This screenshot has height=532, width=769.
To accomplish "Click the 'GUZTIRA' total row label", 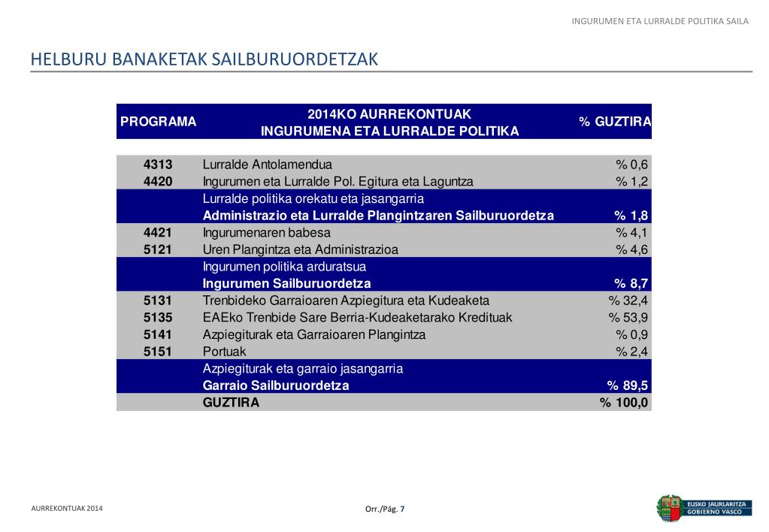I will [231, 403].
